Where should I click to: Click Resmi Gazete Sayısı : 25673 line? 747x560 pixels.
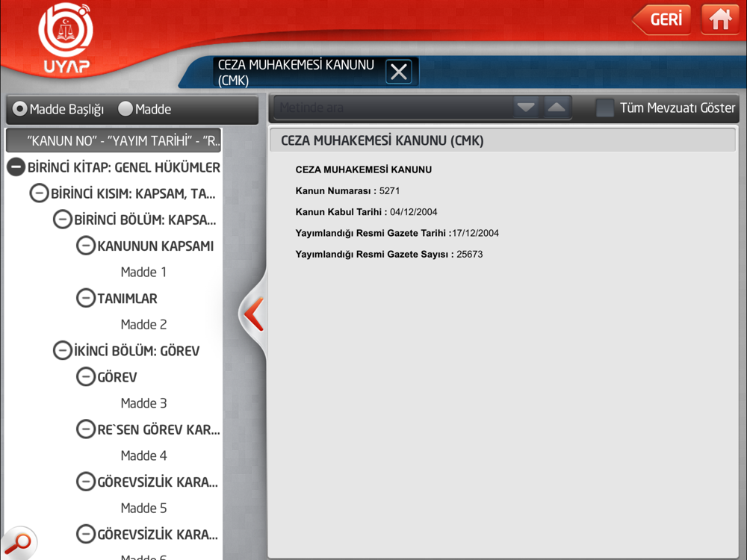388,255
